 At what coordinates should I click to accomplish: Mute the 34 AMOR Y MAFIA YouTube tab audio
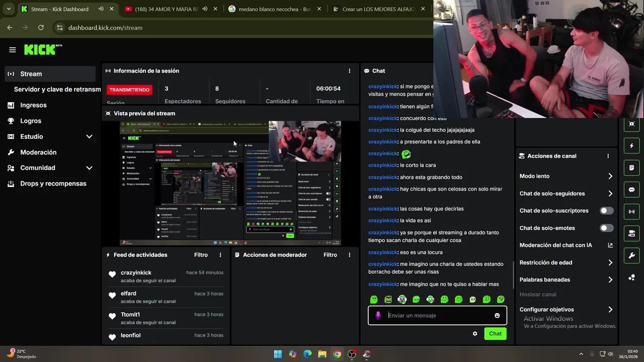[x=205, y=9]
